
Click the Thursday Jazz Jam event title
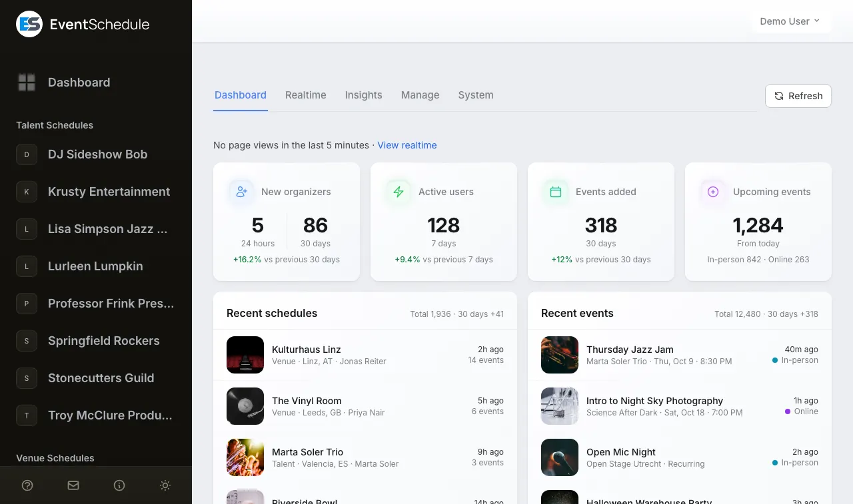click(x=630, y=350)
